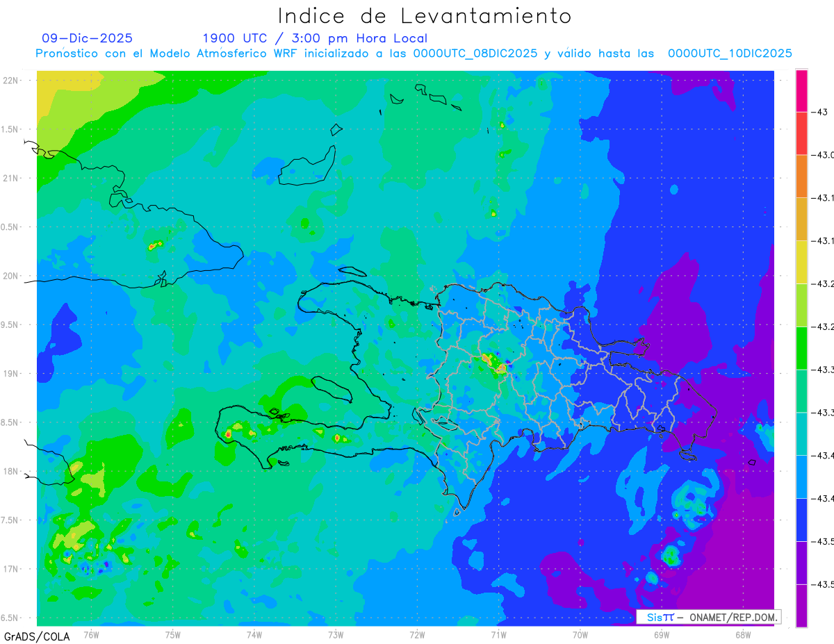Select the red color bar segment
The height and width of the screenshot is (644, 834).
pos(801,133)
